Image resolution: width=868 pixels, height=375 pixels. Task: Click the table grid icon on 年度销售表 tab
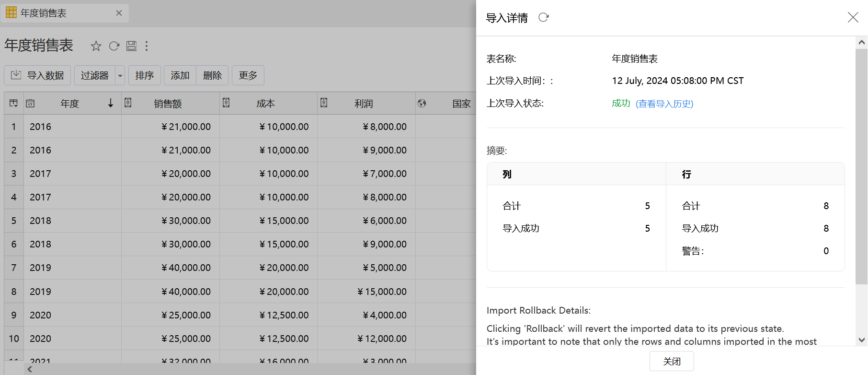(11, 12)
